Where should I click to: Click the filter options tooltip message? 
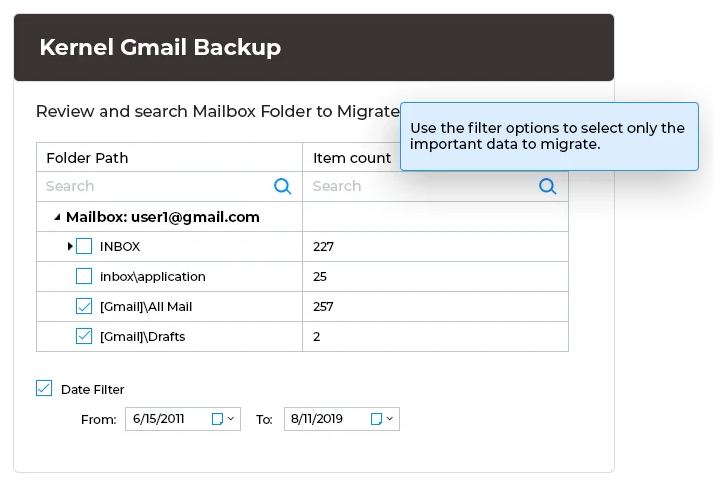pyautogui.click(x=548, y=136)
